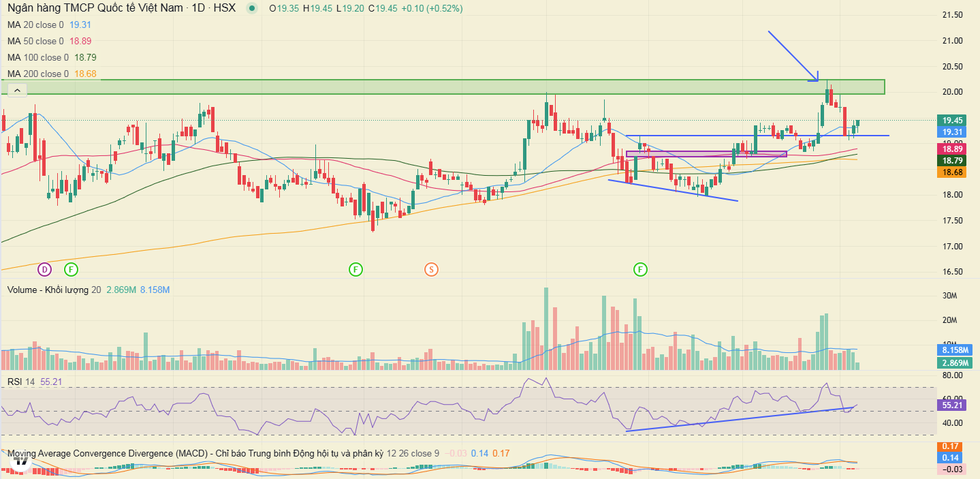980x479 pixels.
Task: Click the 17.00 level on the price scale
Action: [951, 246]
